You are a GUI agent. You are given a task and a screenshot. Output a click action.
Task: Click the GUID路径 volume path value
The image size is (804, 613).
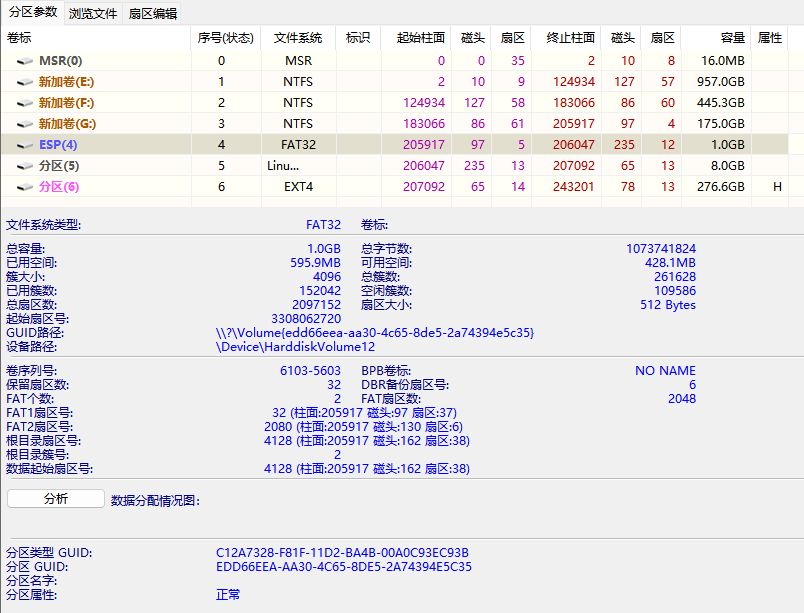tap(375, 333)
